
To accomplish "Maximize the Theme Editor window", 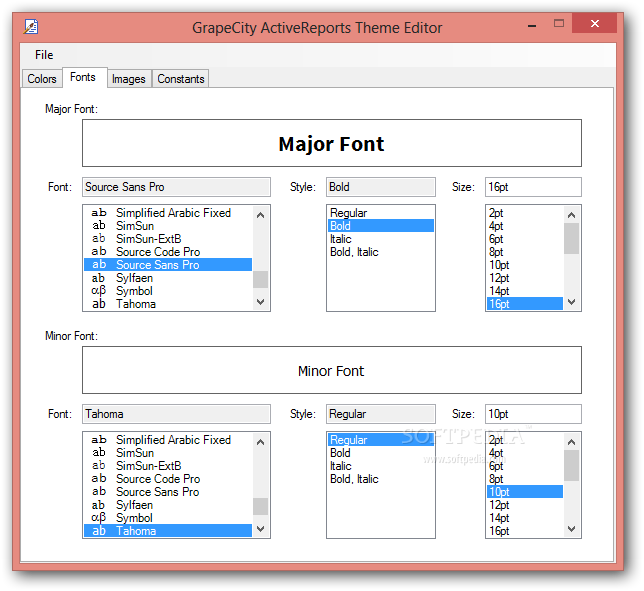I will coord(559,24).
